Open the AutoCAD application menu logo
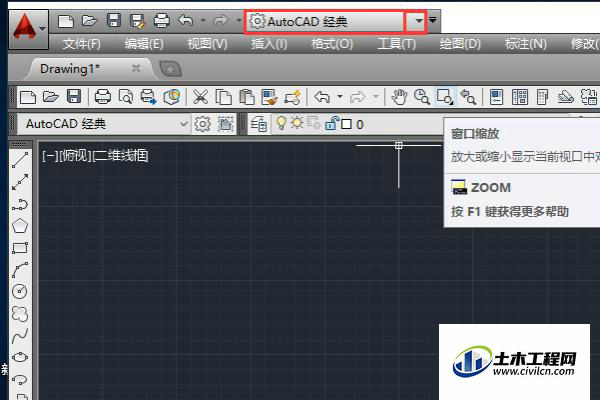This screenshot has width=600, height=400. pos(28,29)
